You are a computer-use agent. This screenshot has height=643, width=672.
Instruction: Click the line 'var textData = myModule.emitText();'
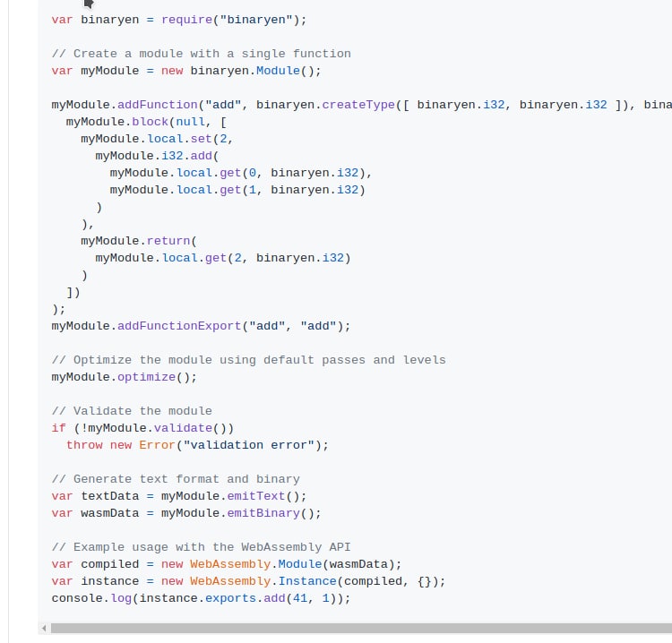point(179,496)
